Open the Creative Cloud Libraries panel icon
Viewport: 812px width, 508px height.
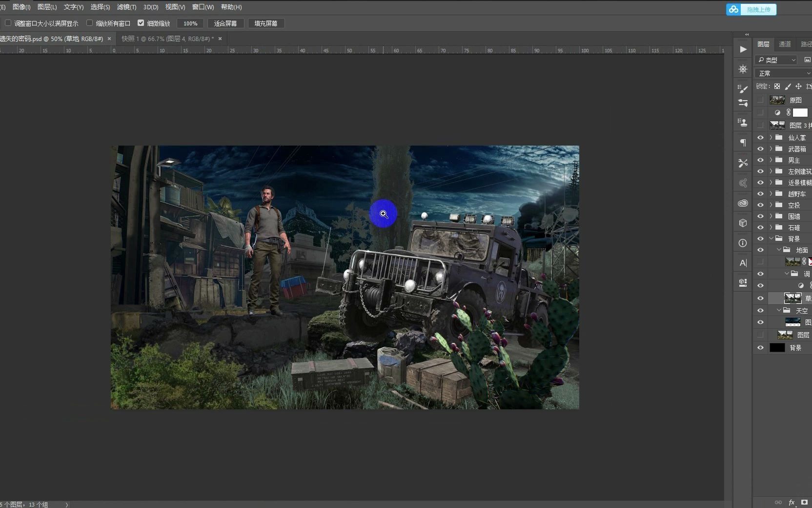743,203
